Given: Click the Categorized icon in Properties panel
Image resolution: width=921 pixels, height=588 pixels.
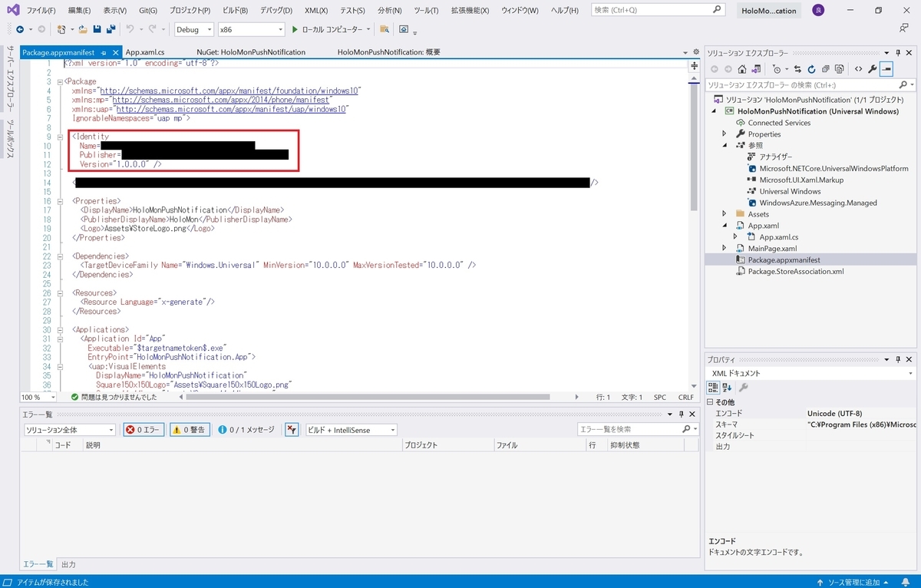Looking at the screenshot, I should pos(713,388).
